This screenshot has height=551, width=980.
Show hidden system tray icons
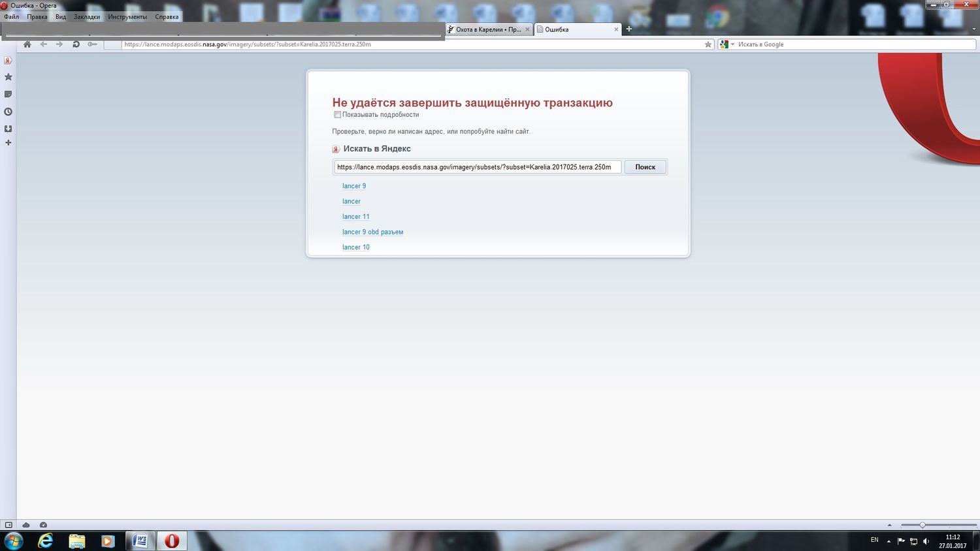point(889,541)
